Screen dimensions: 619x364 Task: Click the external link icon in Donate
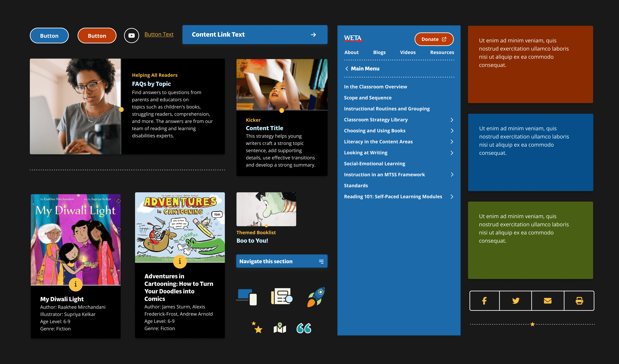click(x=444, y=39)
